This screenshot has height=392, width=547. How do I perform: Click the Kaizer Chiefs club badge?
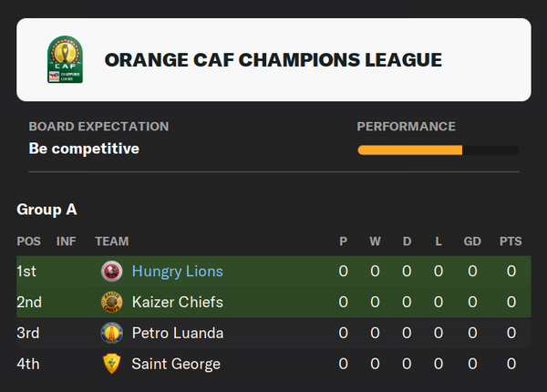[111, 302]
